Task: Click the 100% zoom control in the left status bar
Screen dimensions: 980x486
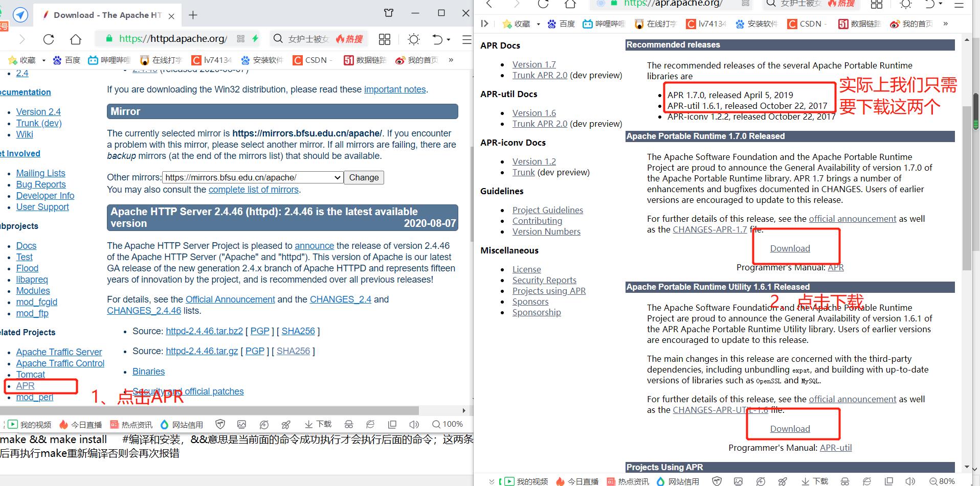Action: (x=448, y=424)
